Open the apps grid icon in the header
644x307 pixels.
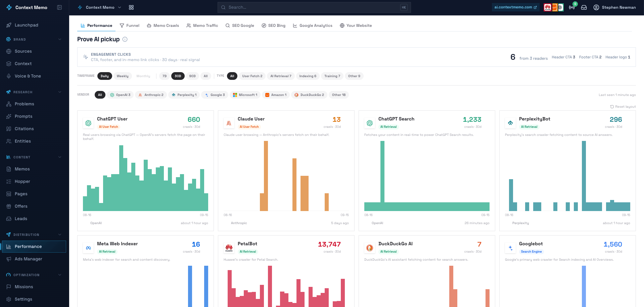[x=131, y=7]
